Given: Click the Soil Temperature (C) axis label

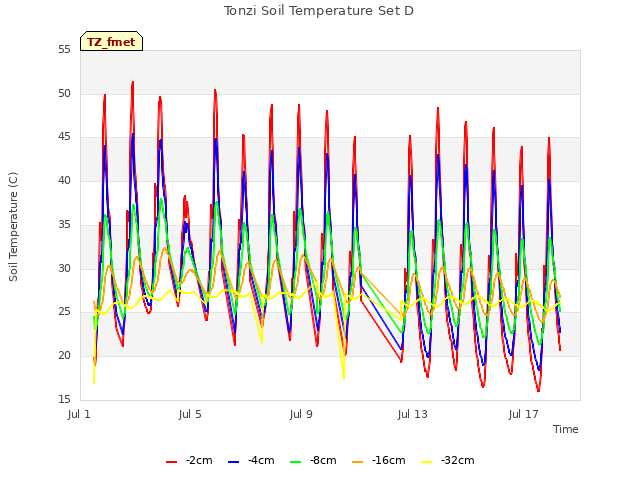Looking at the screenshot, I should click(x=13, y=227).
